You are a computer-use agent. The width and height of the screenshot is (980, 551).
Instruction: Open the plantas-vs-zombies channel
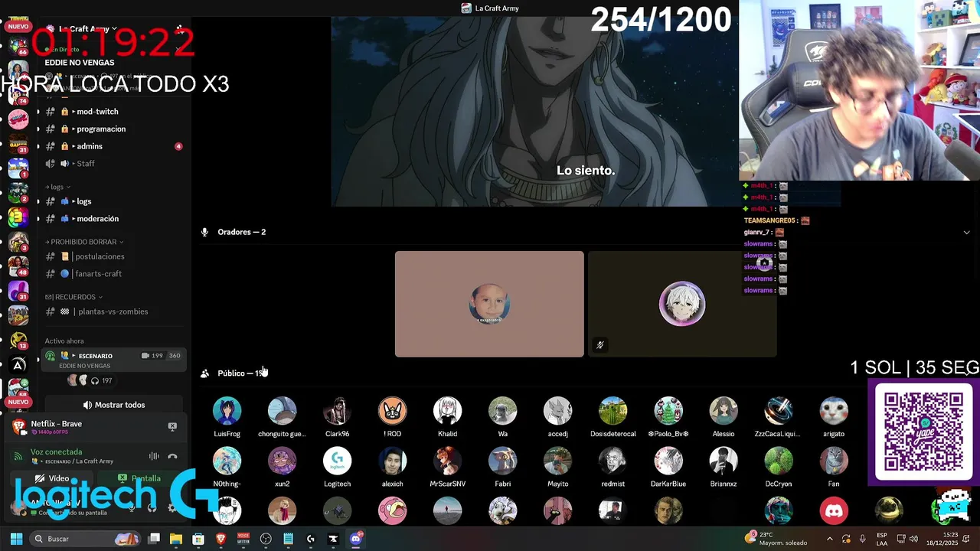(113, 311)
